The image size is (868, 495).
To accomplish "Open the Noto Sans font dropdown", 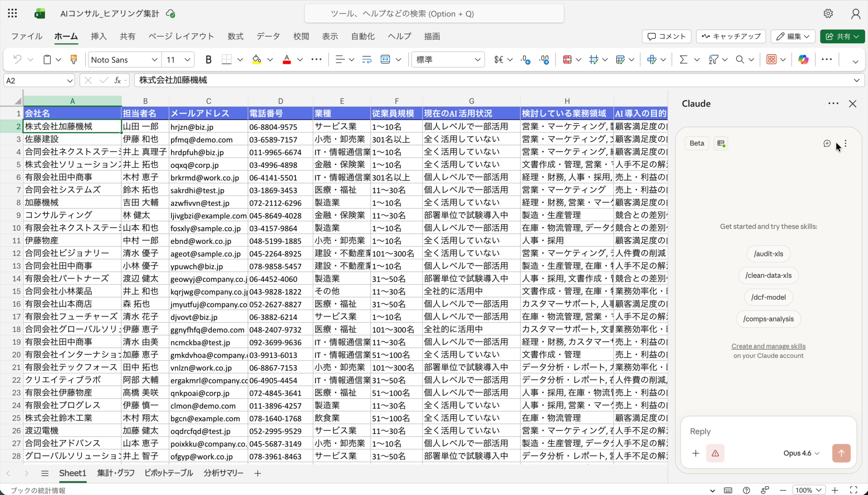I will click(x=124, y=59).
